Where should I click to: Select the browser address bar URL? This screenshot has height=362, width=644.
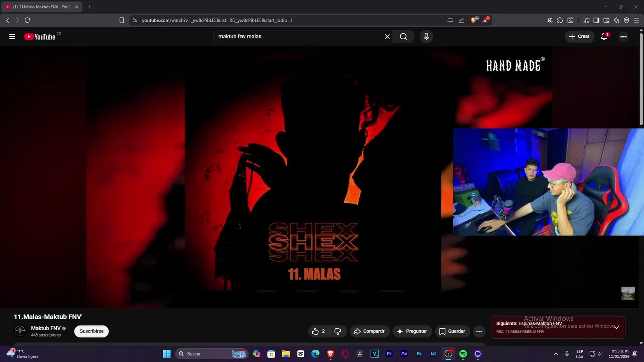pos(217,20)
